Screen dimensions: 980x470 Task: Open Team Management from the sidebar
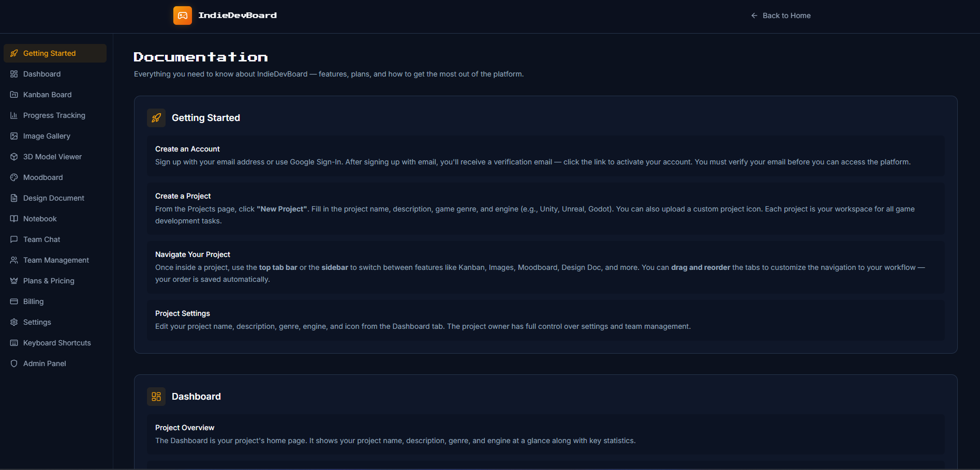tap(56, 260)
